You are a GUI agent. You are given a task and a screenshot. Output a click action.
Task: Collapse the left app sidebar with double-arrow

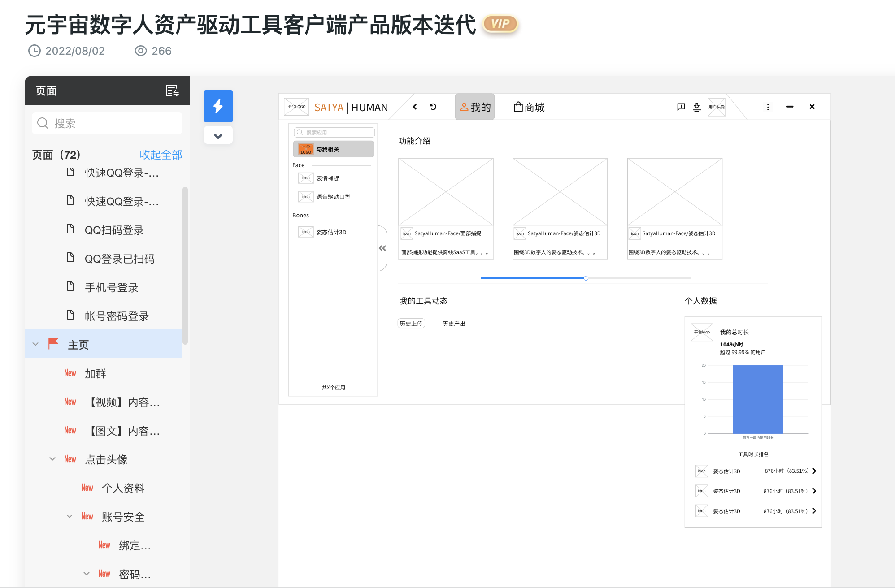(x=382, y=248)
